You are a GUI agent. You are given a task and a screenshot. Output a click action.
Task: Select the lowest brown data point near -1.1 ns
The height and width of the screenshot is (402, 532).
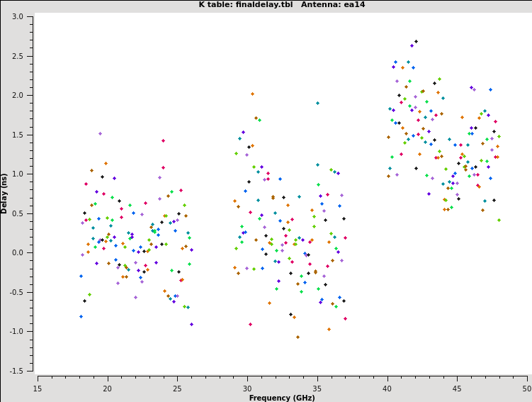298,337
